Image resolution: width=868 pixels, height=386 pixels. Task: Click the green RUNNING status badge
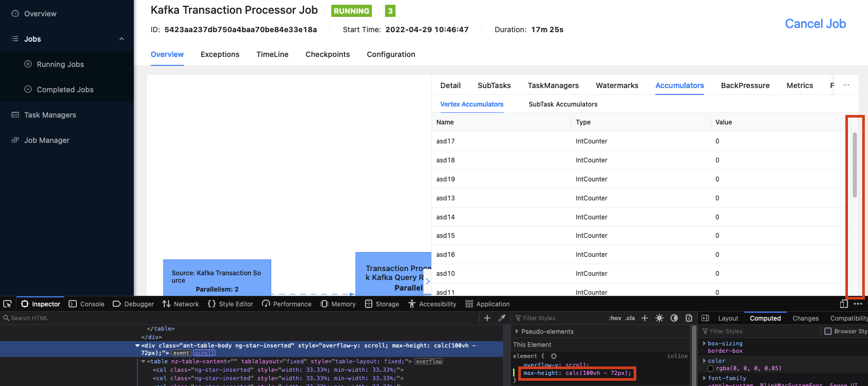pos(351,11)
